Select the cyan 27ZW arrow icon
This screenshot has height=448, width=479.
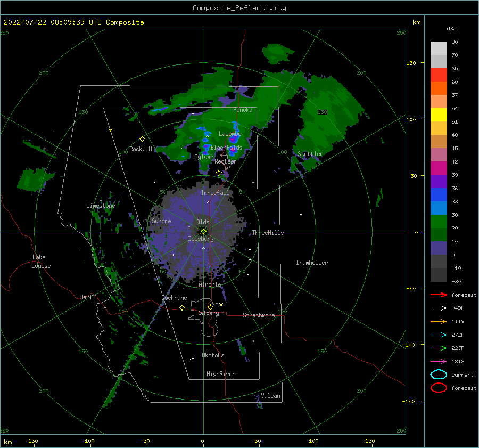(439, 335)
